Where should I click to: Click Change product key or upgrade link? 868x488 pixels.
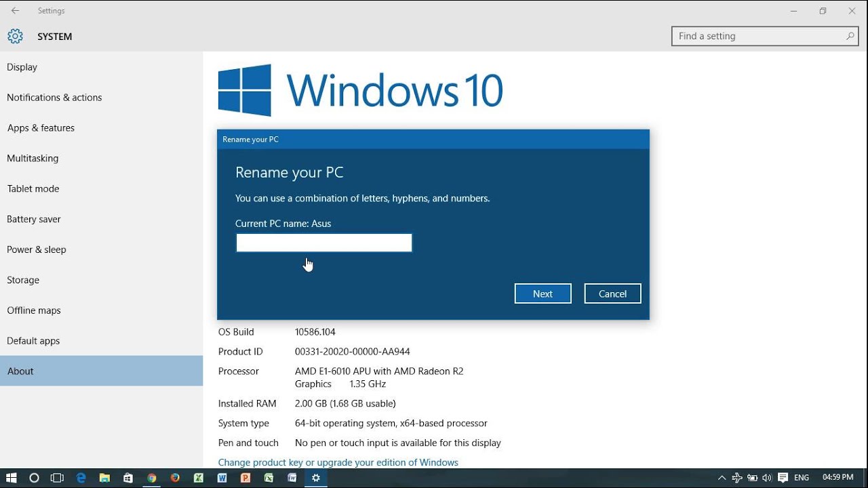click(x=338, y=462)
